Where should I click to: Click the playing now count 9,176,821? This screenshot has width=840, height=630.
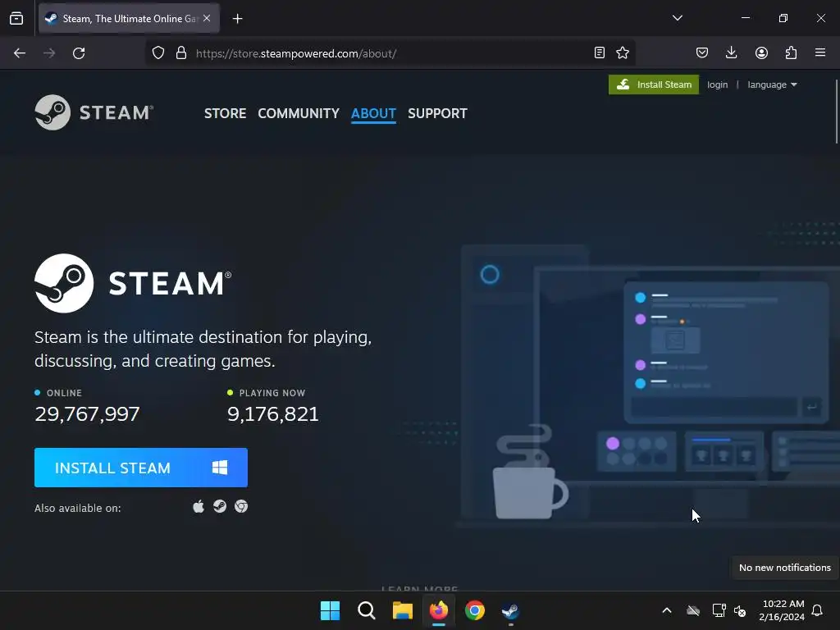(x=273, y=414)
